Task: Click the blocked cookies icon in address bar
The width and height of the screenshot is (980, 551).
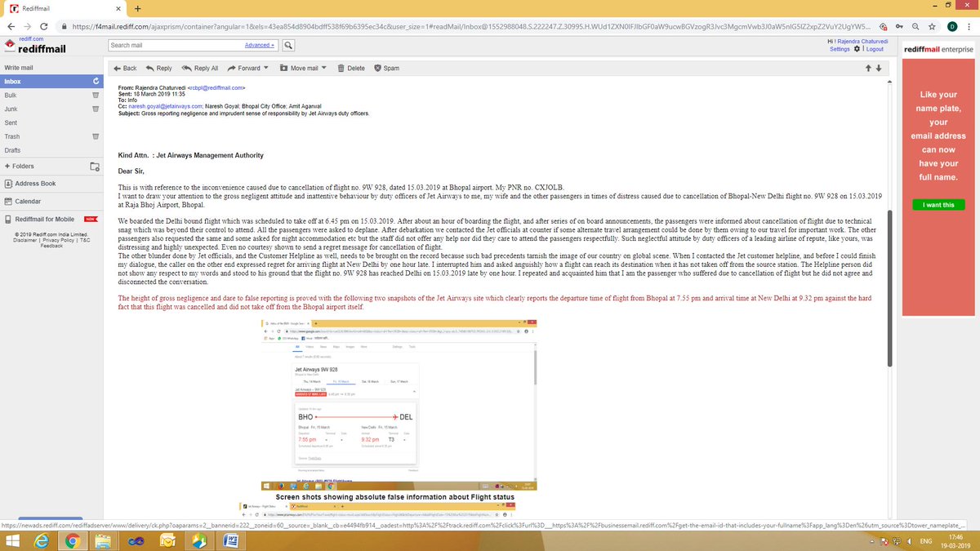Action: [884, 26]
